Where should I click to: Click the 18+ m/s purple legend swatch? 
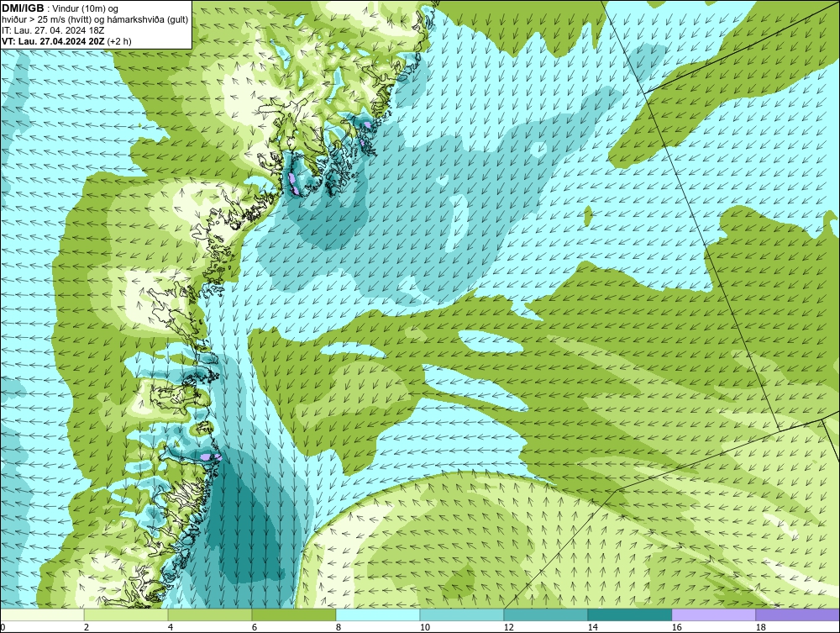798,615
